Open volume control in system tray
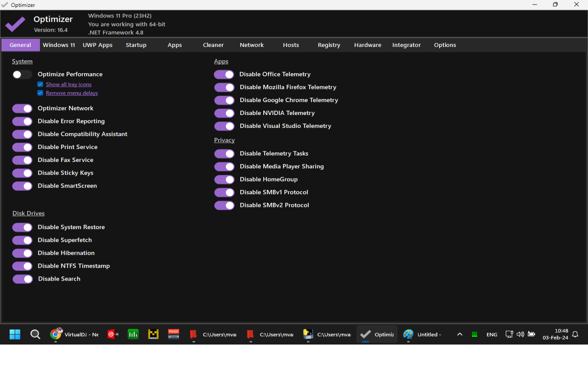 [520, 334]
